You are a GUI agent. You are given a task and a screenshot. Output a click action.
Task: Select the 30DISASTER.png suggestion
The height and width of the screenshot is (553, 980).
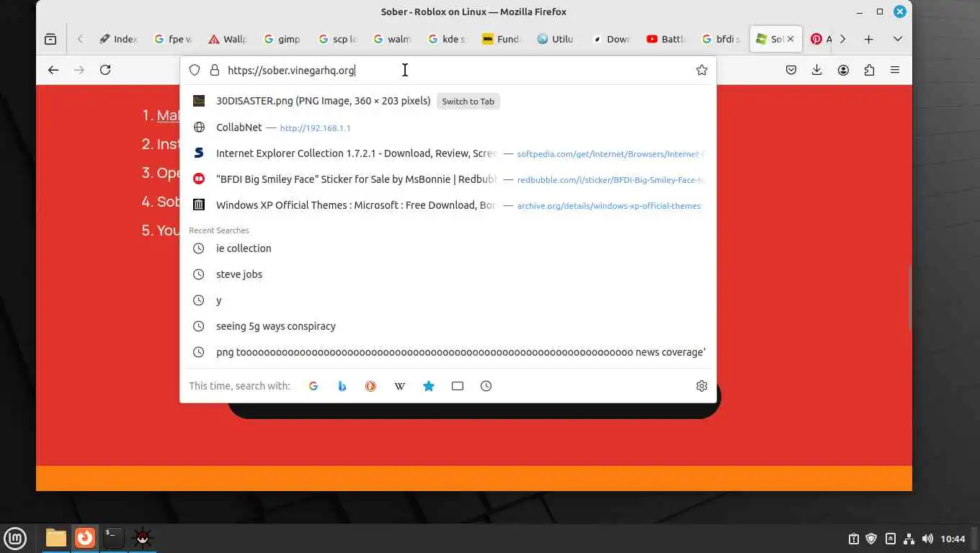pos(448,102)
